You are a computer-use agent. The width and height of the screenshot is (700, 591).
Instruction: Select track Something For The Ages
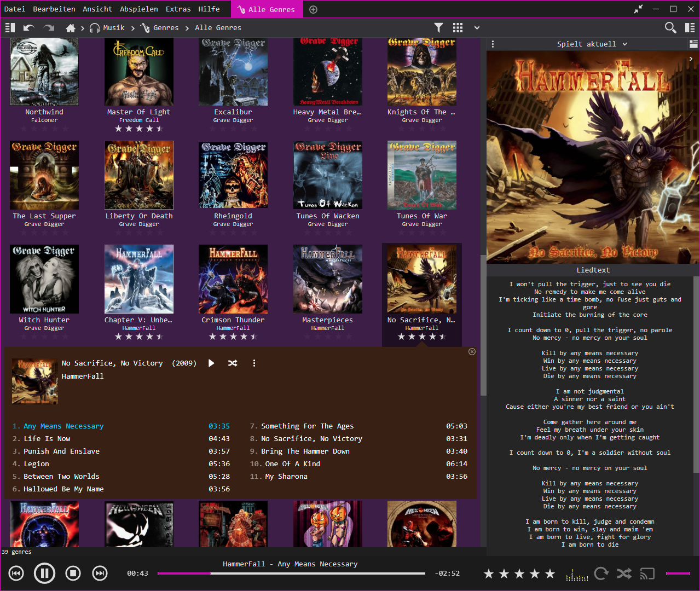[359, 426]
